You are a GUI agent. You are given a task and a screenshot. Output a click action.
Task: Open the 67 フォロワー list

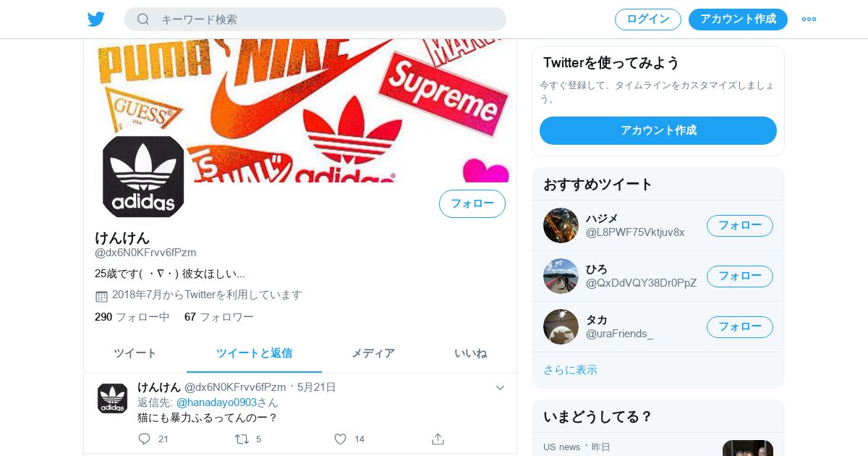point(219,317)
